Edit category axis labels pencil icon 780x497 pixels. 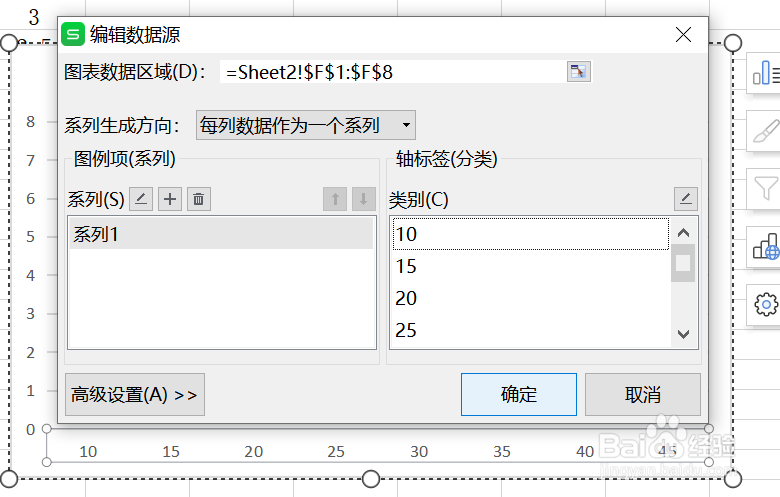(685, 199)
